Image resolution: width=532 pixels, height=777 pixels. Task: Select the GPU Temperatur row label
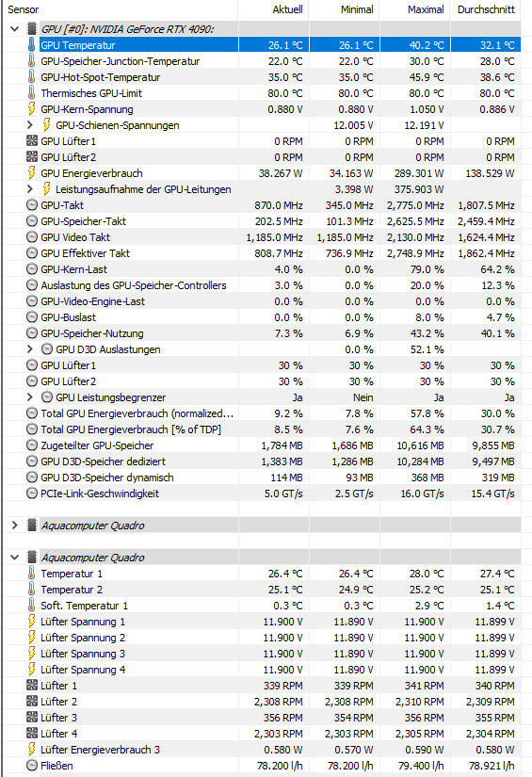coord(78,45)
